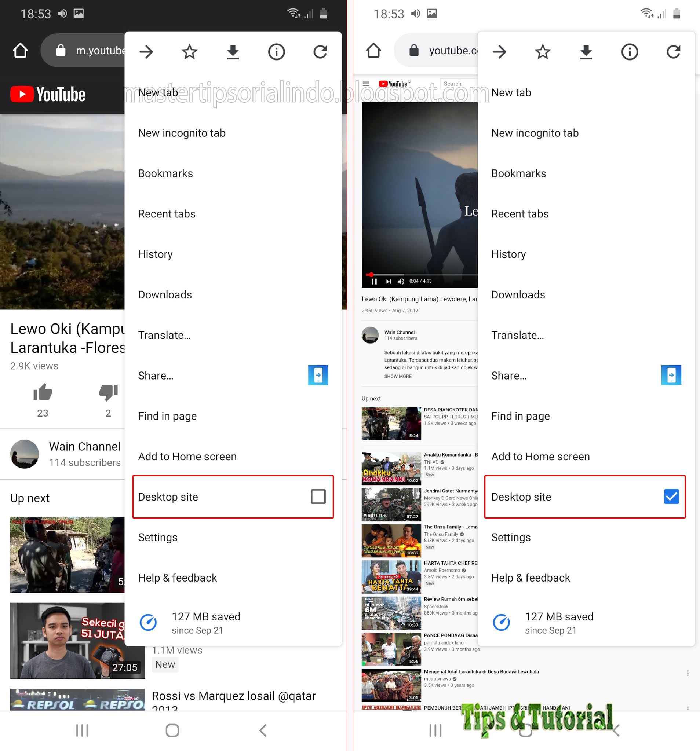This screenshot has width=700, height=751.
Task: Tap 127 MB saved entry in left menu
Action: 233,623
